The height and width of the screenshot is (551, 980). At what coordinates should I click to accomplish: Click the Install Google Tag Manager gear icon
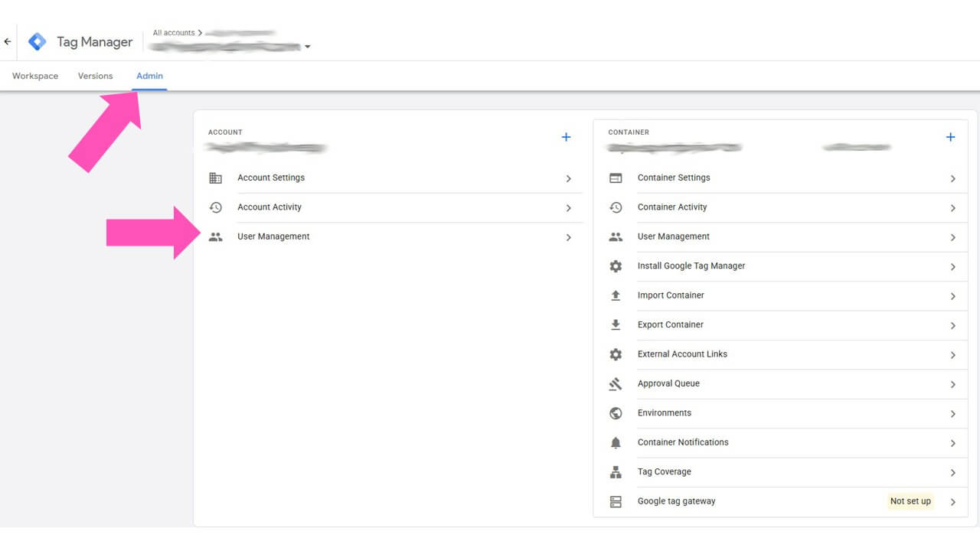click(x=616, y=266)
